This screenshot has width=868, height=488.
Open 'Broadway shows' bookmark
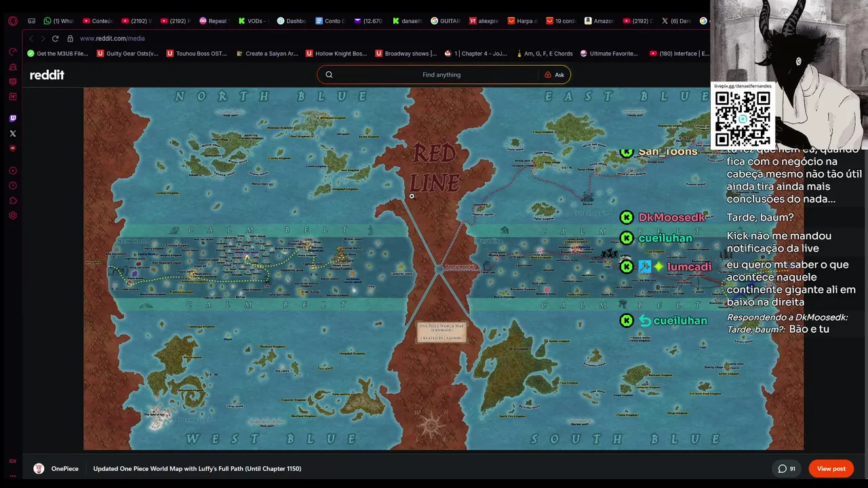(406, 54)
